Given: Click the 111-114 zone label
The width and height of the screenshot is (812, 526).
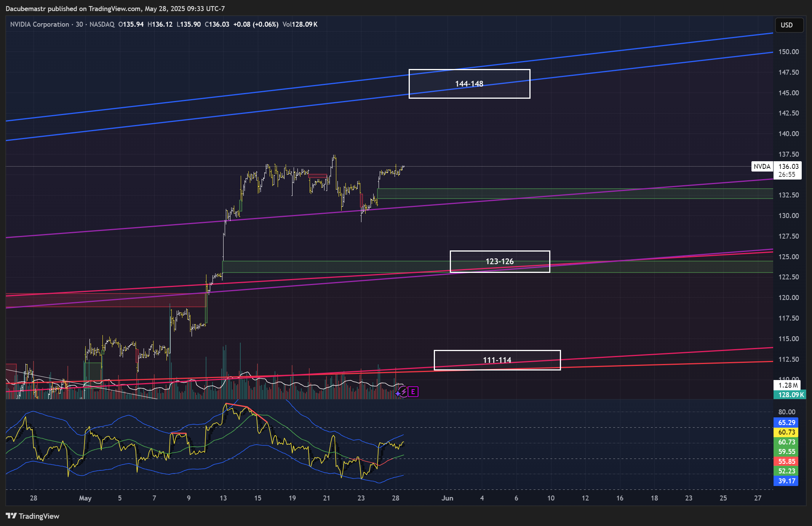Looking at the screenshot, I should (x=497, y=360).
